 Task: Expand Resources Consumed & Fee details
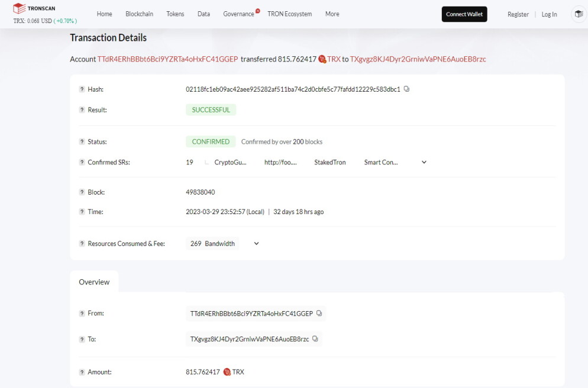pos(257,244)
